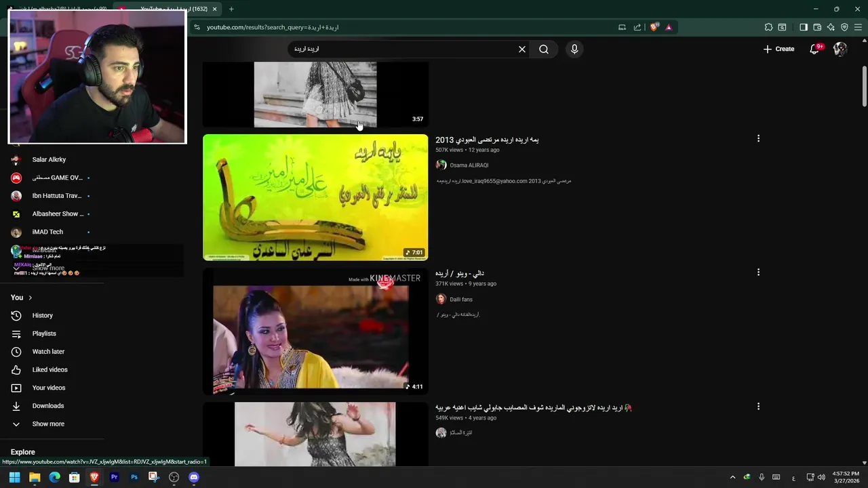Open title يمه اريده مرتضى العبودي 2013

[x=487, y=140]
